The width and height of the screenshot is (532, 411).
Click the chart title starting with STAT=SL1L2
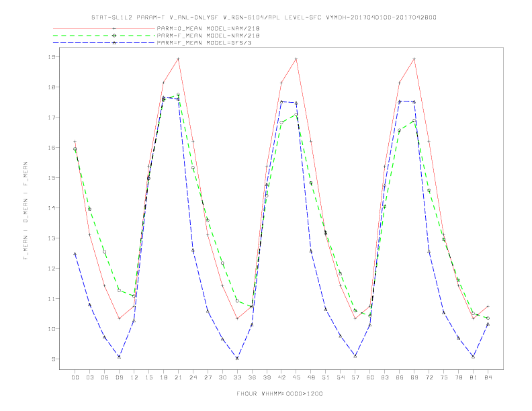[x=263, y=17]
